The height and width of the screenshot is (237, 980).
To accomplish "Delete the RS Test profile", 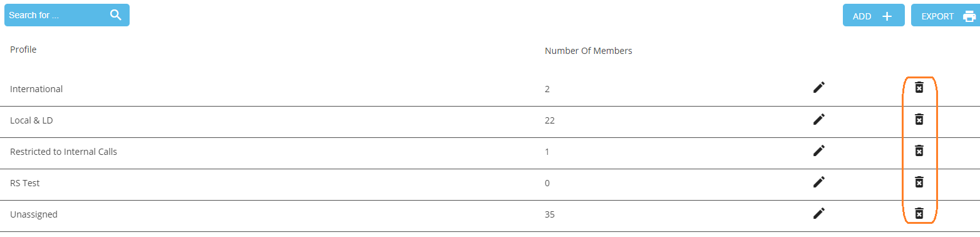I will tap(919, 181).
